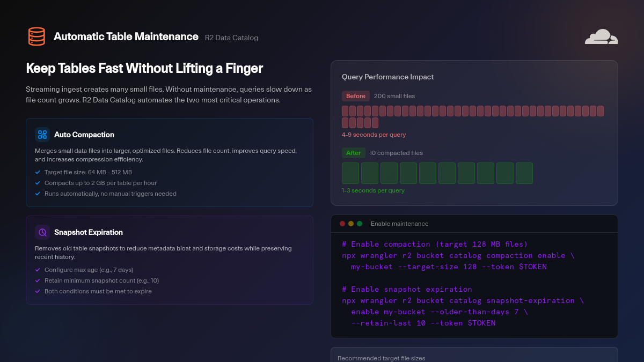Select the 'Enable maintenance' terminal title

pyautogui.click(x=399, y=224)
